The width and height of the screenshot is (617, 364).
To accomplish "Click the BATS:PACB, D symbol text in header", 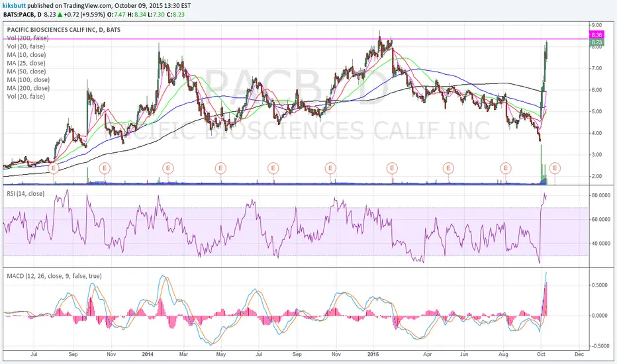I will [x=22, y=15].
